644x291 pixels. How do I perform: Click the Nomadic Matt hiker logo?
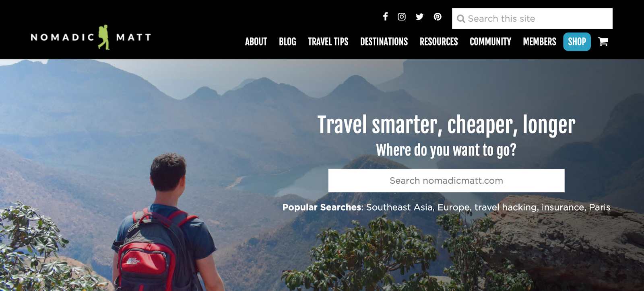click(x=91, y=37)
